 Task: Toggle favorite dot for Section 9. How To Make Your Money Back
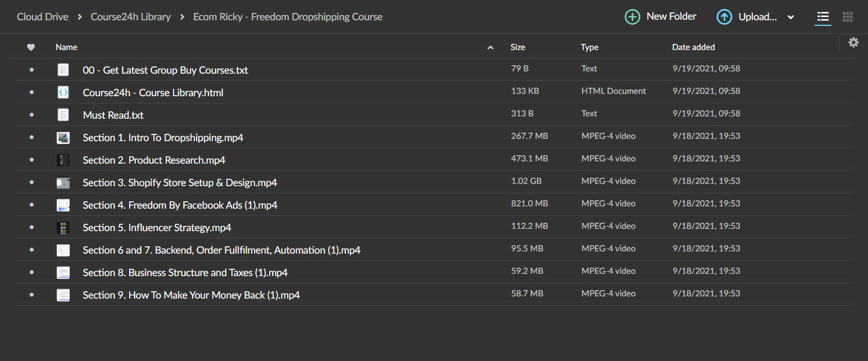coord(31,295)
